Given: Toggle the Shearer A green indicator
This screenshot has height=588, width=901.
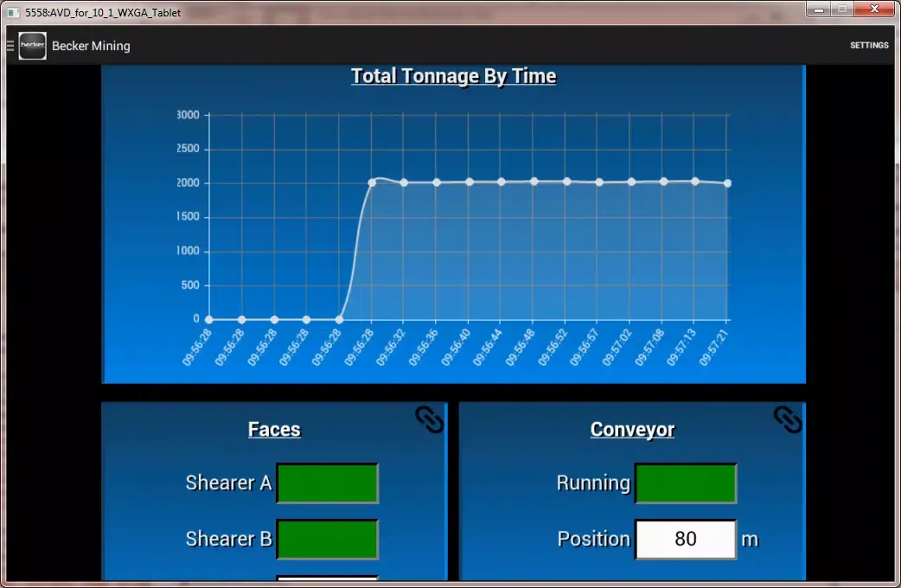Looking at the screenshot, I should 328,483.
